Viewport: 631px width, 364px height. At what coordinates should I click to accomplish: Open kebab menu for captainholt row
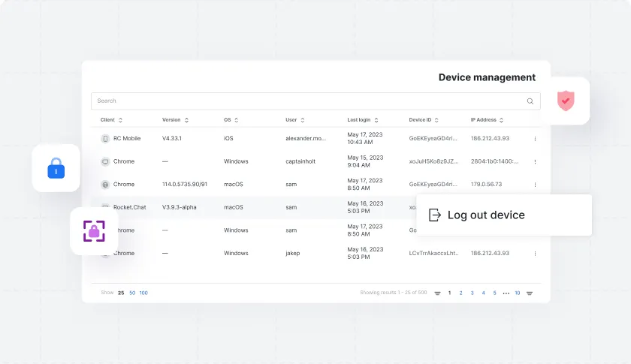[x=535, y=161]
